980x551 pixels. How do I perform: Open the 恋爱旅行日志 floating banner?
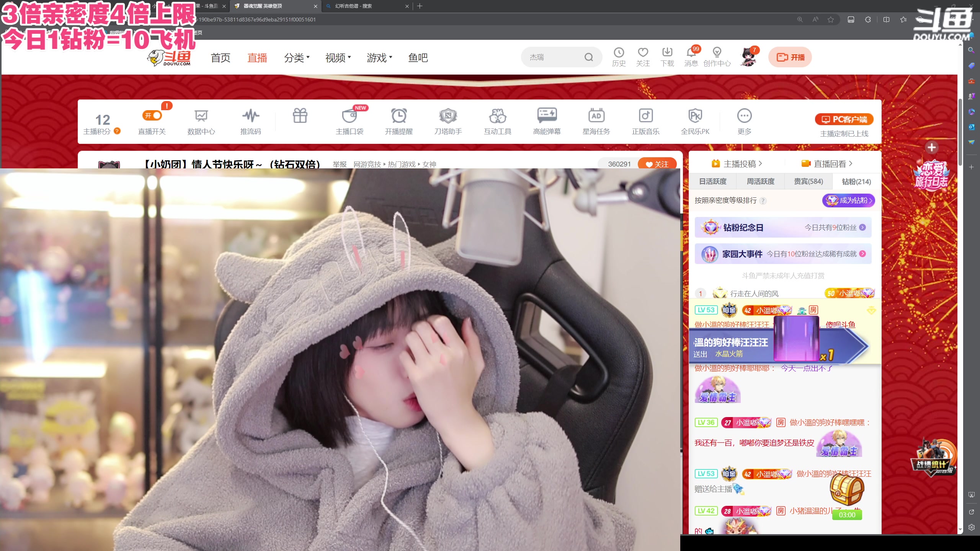pos(931,175)
